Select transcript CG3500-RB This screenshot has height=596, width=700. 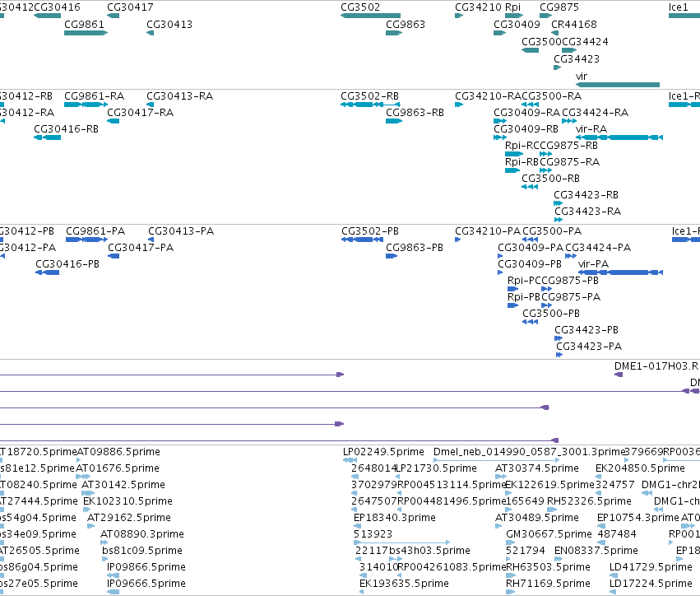pyautogui.click(x=530, y=187)
